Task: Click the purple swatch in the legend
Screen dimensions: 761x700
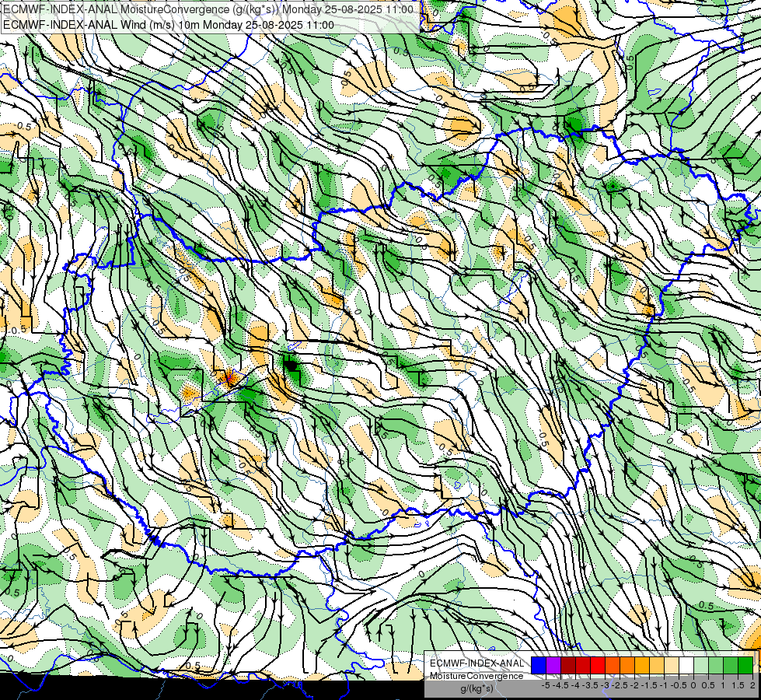Action: coord(553,665)
